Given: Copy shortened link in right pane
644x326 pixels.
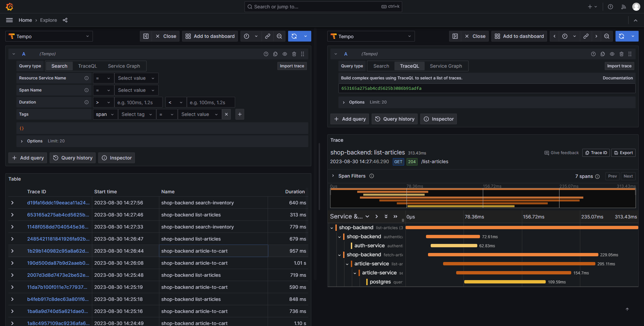Looking at the screenshot, I should (586, 36).
